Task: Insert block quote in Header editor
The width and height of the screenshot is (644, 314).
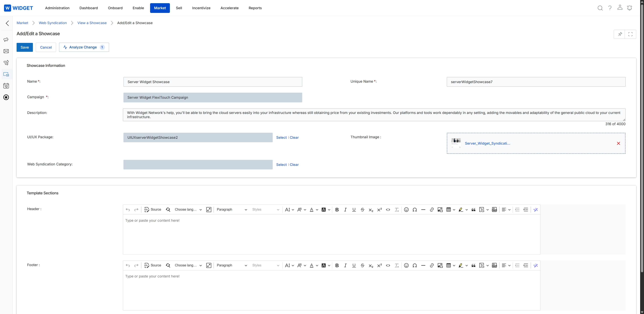Action: (473, 210)
